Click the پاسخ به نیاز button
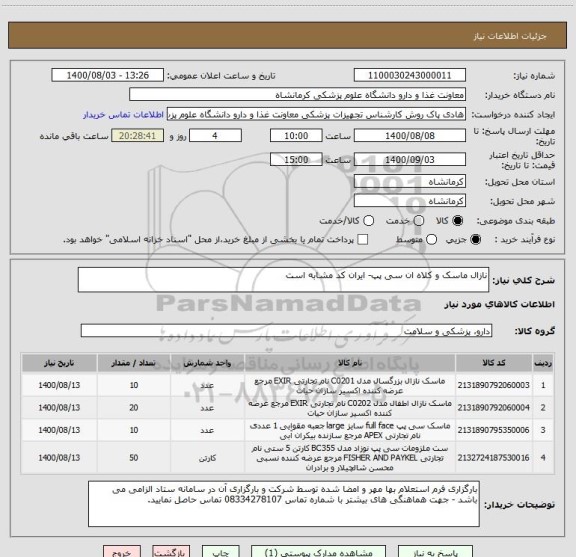The width and height of the screenshot is (576, 557). coord(436,552)
